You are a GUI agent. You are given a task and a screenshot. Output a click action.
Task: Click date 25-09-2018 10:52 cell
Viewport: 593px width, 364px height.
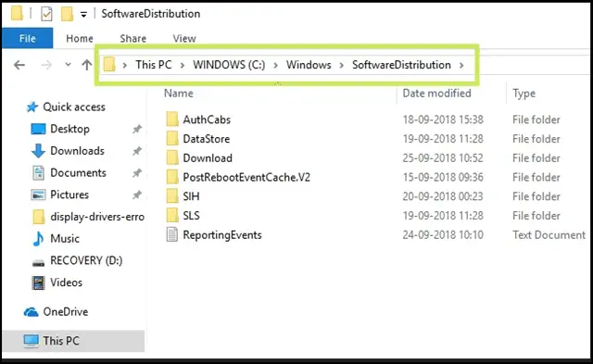click(x=443, y=158)
